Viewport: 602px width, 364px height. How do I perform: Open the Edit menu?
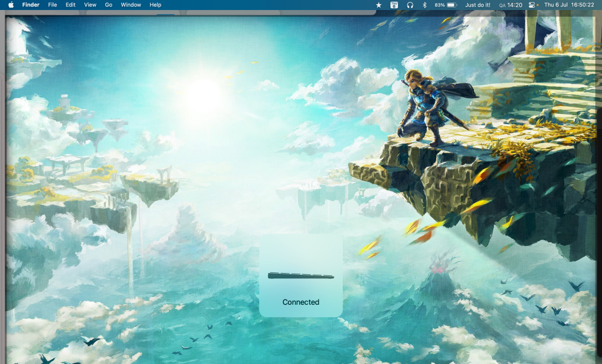71,5
